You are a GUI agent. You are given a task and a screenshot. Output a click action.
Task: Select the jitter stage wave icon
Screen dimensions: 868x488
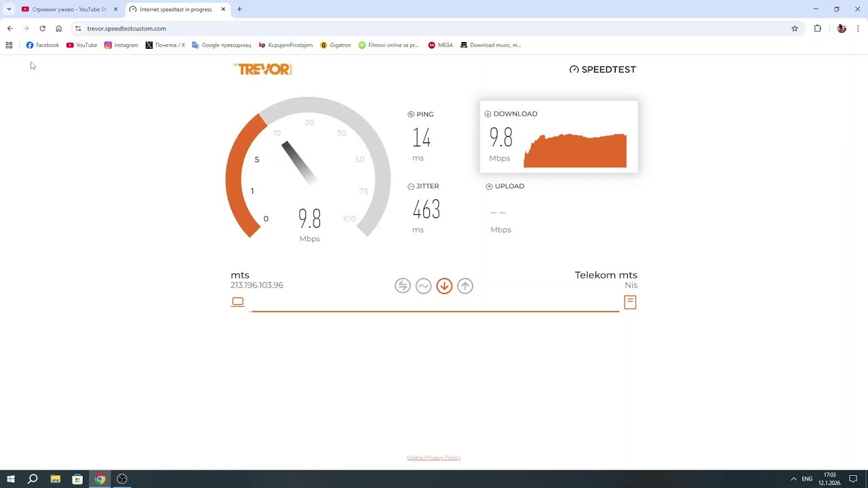[424, 286]
